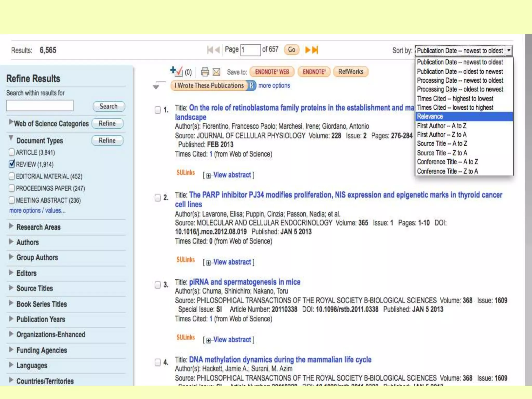
Task: Click Sort by dropdown arrow
Action: tap(509, 50)
